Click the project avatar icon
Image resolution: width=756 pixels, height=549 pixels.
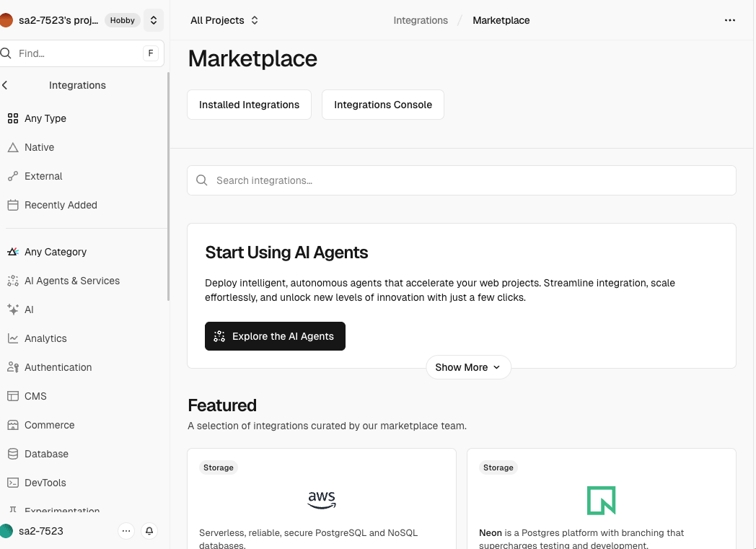6,20
